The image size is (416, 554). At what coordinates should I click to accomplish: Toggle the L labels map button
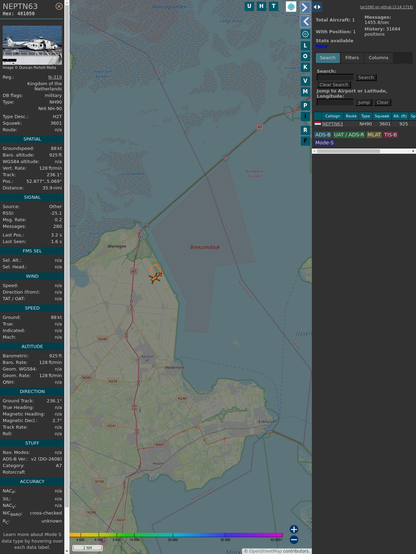tap(305, 46)
